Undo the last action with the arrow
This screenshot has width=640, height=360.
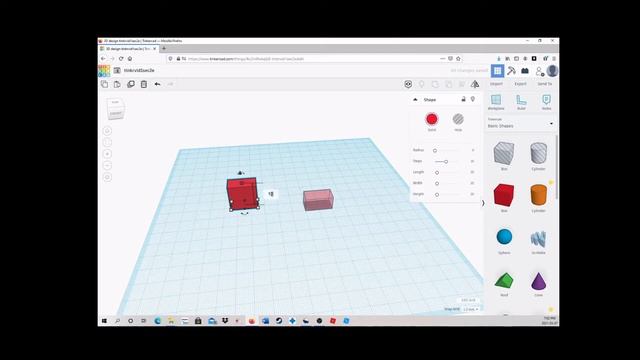[x=158, y=84]
